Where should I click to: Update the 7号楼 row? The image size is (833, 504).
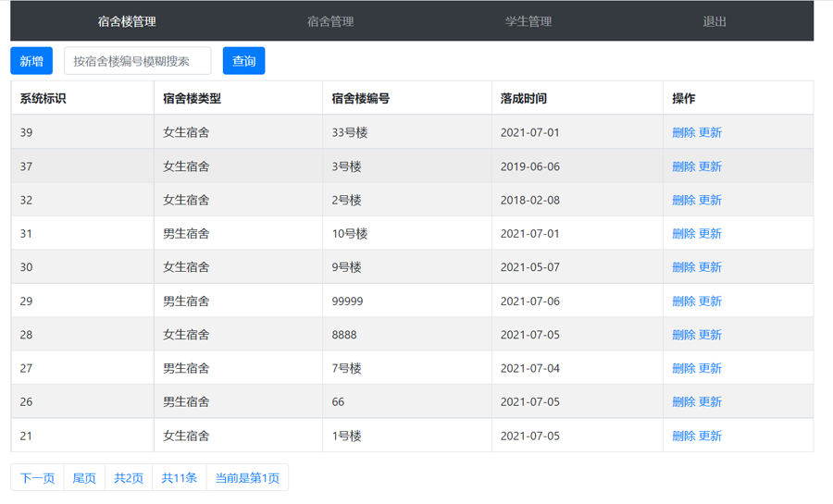(x=710, y=368)
